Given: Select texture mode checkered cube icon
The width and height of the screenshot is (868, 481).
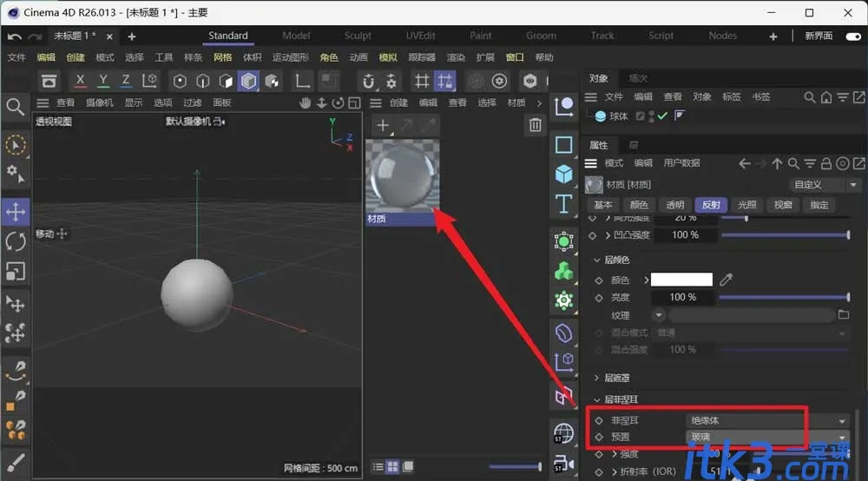Looking at the screenshot, I should coord(272,82).
